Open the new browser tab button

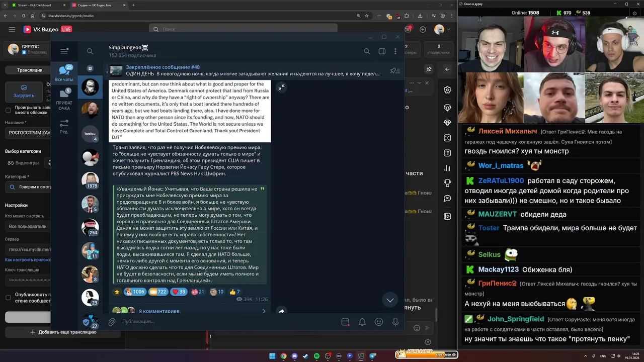(133, 5)
